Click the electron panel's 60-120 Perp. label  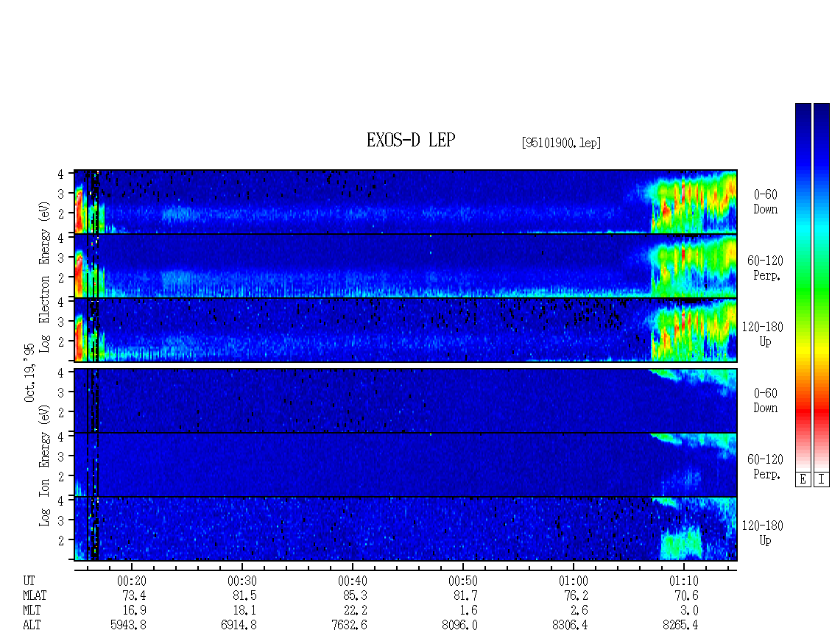(x=765, y=268)
